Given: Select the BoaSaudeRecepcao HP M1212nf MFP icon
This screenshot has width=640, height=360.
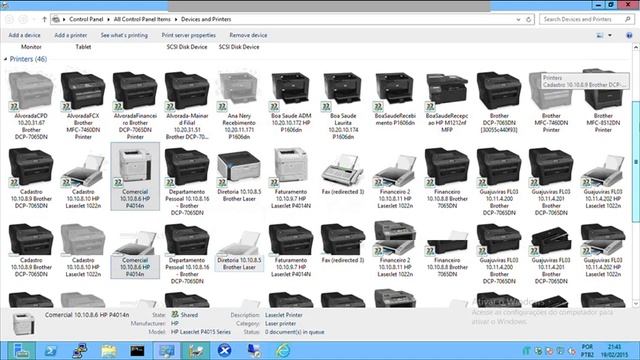Looking at the screenshot, I should [x=447, y=91].
